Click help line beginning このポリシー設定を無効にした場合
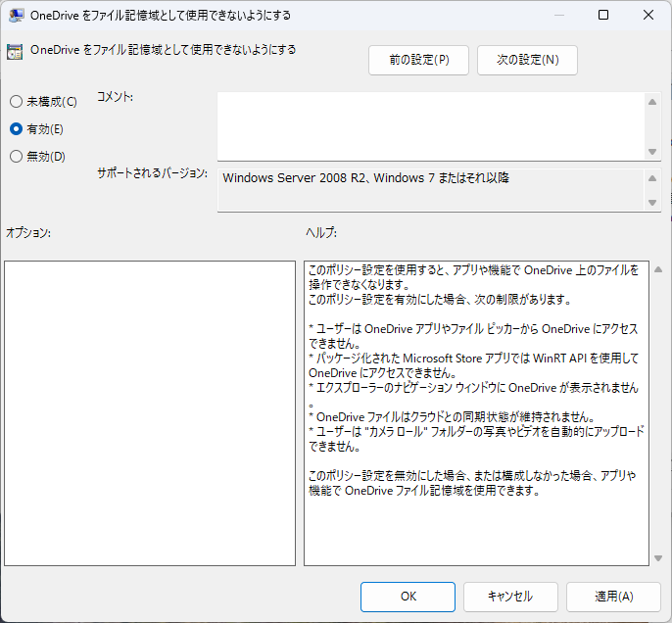This screenshot has height=623, width=672. [x=472, y=476]
